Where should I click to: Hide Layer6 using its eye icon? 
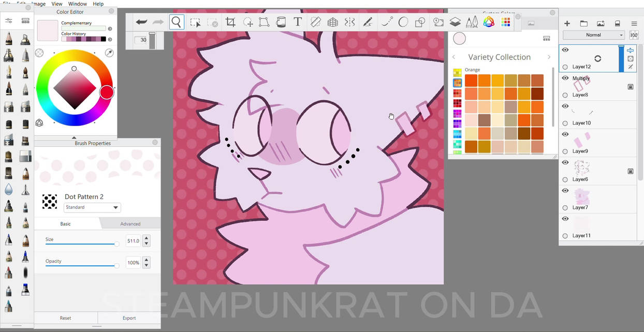pos(565,162)
